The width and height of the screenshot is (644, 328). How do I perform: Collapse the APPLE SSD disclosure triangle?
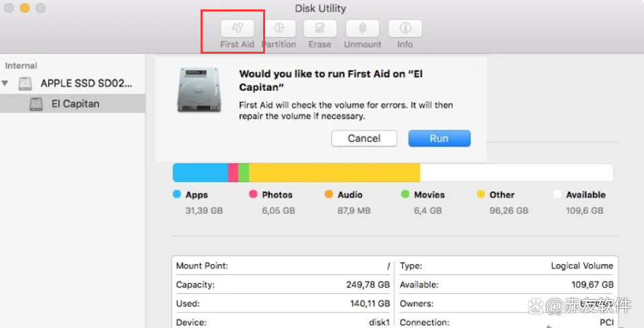coord(6,83)
